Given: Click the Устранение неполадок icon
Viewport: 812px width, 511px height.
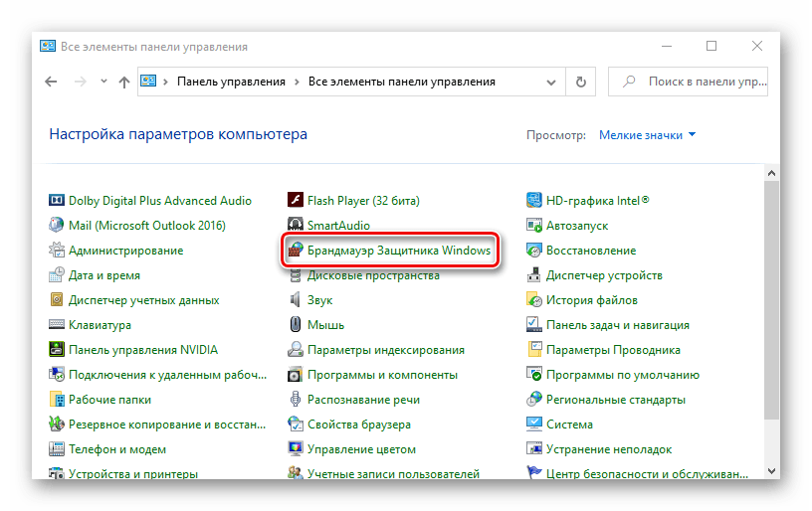Looking at the screenshot, I should pyautogui.click(x=534, y=448).
